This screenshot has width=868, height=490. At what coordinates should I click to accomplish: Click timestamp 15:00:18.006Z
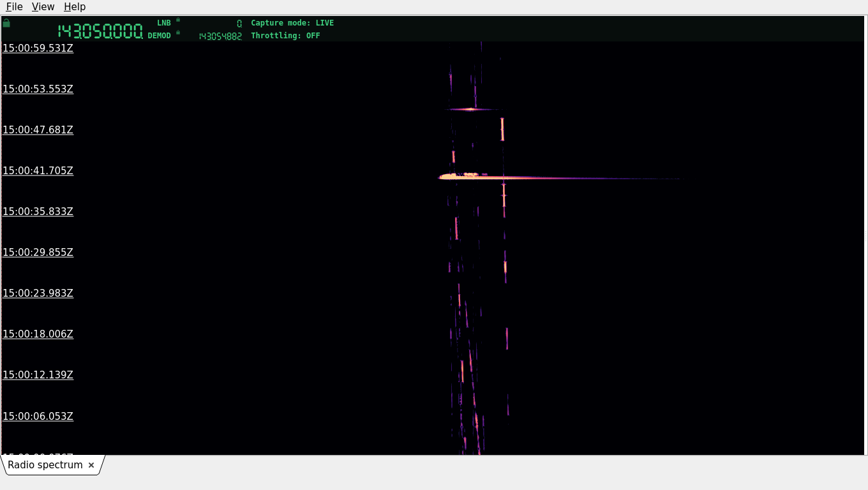click(x=38, y=334)
